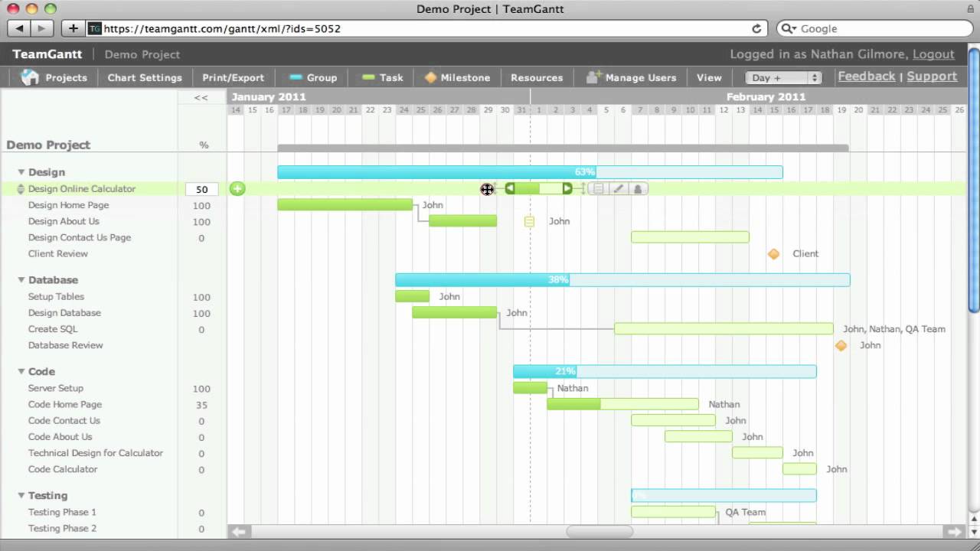Image resolution: width=980 pixels, height=551 pixels.
Task: Add a Milestone with the orange diamond icon
Action: (457, 77)
